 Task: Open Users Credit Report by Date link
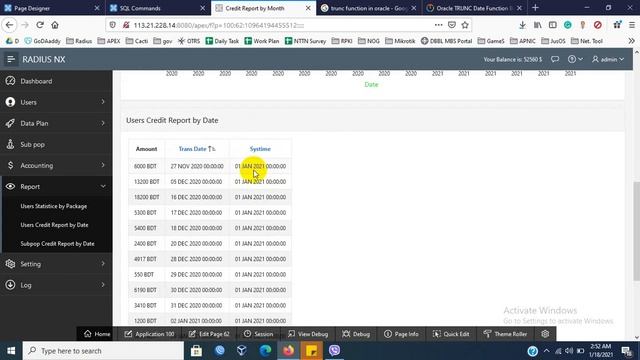click(x=54, y=225)
